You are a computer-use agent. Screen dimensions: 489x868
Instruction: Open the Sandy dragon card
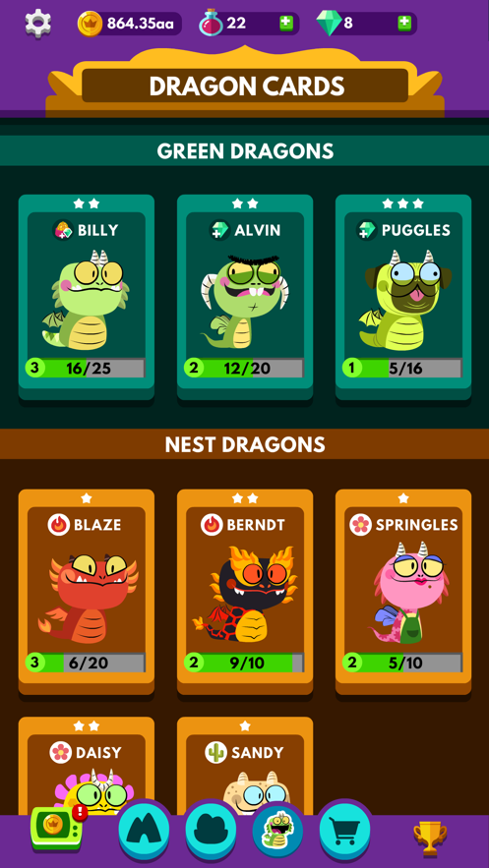click(245, 766)
